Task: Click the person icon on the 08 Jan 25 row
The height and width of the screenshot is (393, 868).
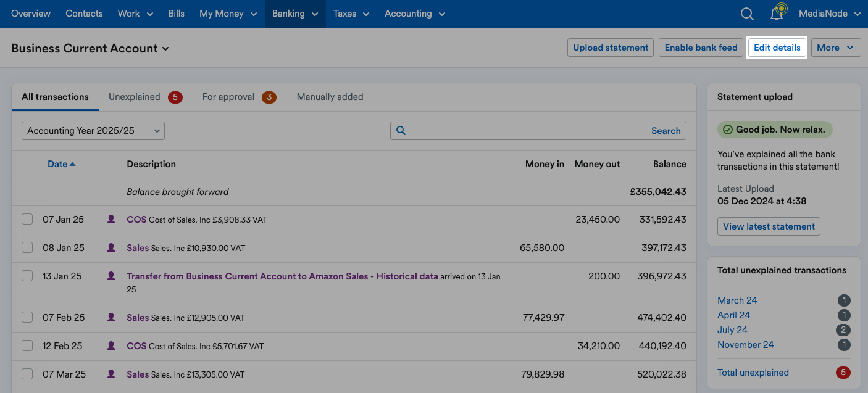Action: point(111,247)
